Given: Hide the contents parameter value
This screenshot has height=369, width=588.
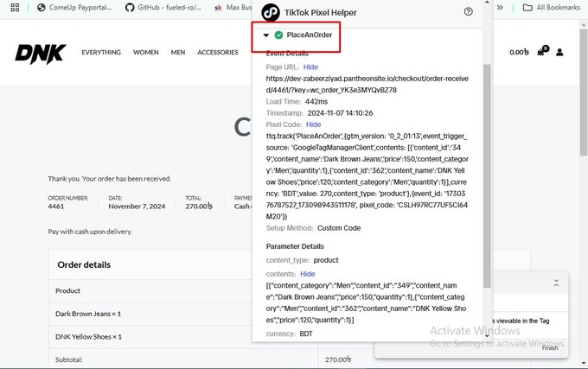Looking at the screenshot, I should [x=307, y=274].
